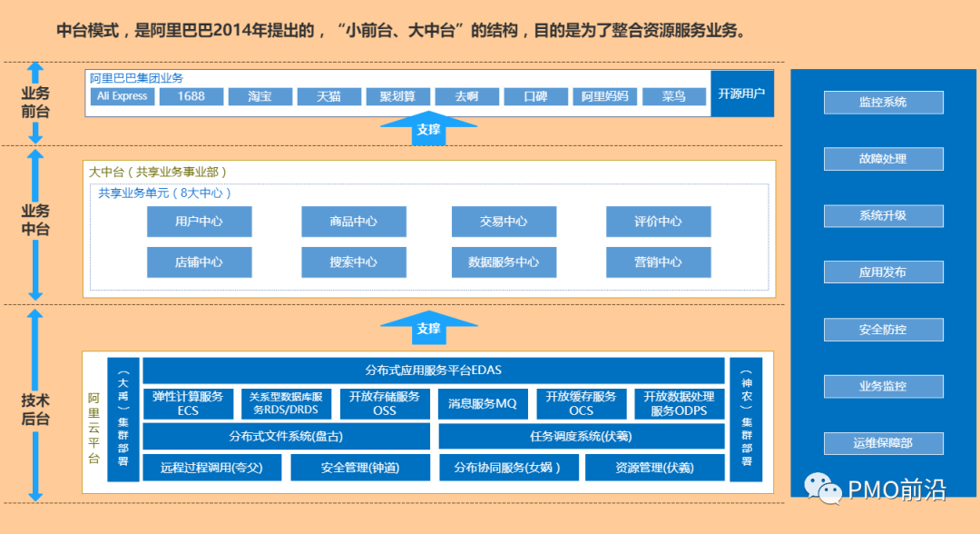
Task: Select 业务监控 button
Action: pos(883,387)
